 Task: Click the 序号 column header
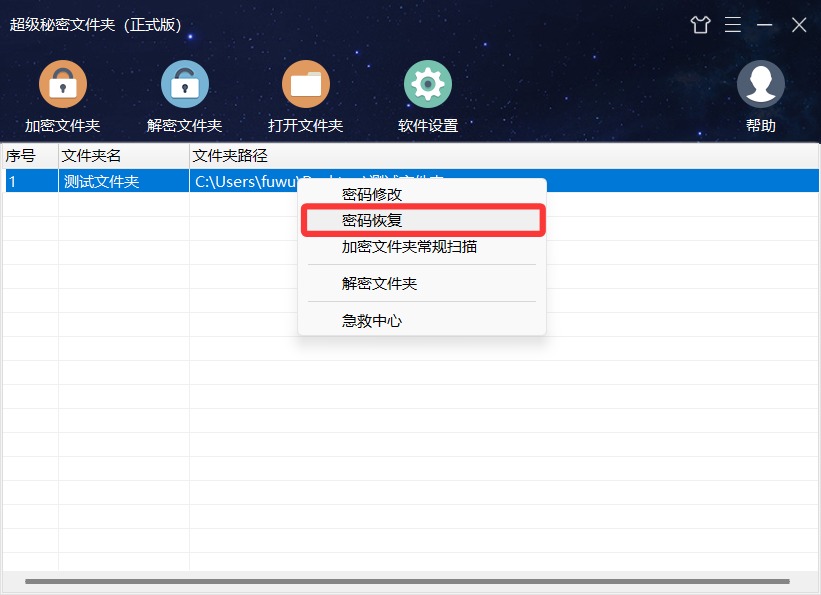[30, 156]
